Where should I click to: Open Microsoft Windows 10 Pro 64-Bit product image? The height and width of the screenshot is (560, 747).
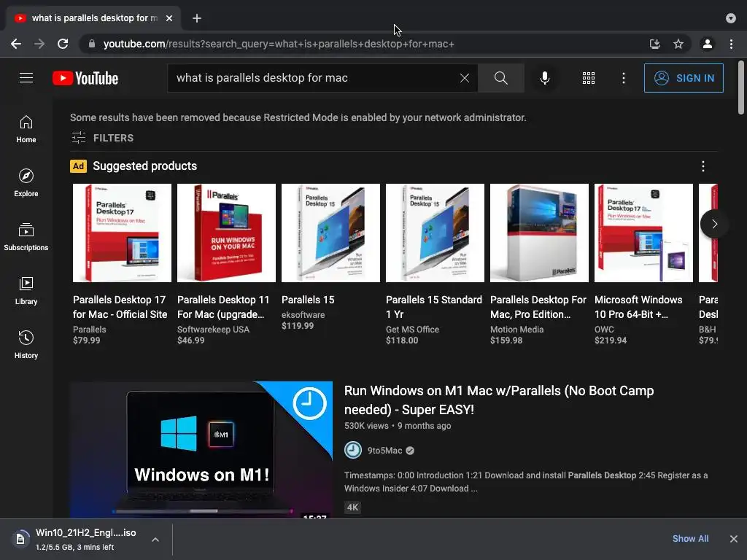pyautogui.click(x=643, y=233)
